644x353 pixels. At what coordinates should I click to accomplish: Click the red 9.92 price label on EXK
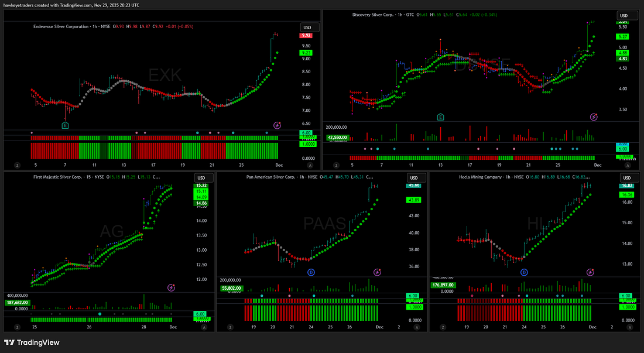point(306,36)
